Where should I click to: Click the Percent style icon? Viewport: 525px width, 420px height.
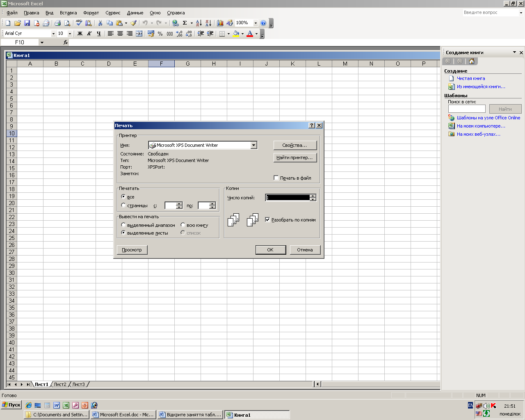[x=160, y=34]
